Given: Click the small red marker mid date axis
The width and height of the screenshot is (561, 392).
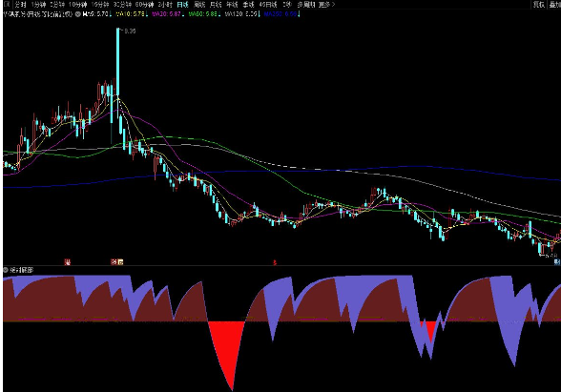Looking at the screenshot, I should click(x=275, y=262).
